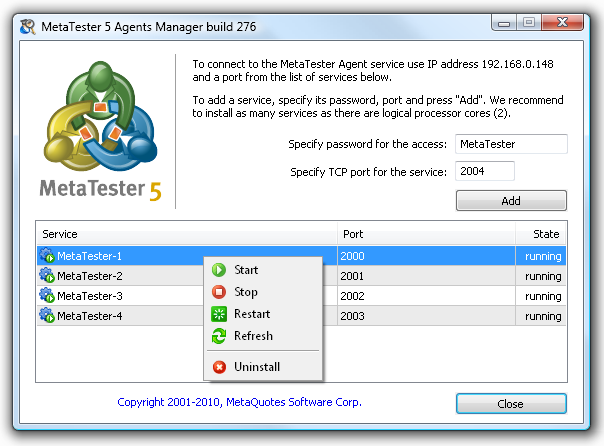Click the green Restart icon in context menu
Image resolution: width=604 pixels, height=446 pixels.
pos(219,314)
